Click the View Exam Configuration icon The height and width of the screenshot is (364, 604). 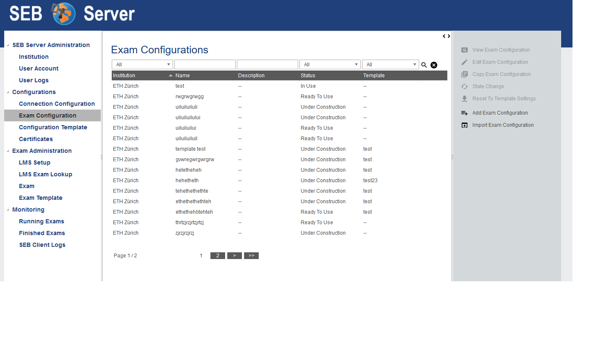(x=464, y=50)
